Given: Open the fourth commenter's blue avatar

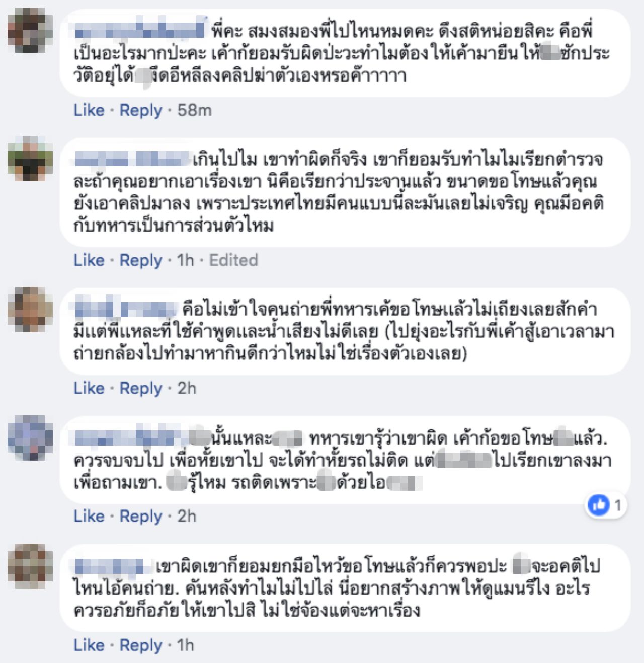Looking at the screenshot, I should click(30, 437).
